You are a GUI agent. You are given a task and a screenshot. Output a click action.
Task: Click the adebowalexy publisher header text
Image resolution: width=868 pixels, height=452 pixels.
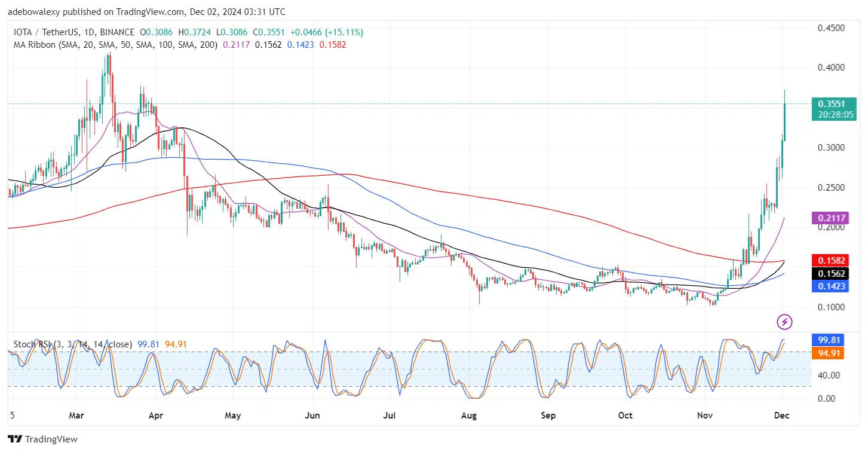click(146, 11)
